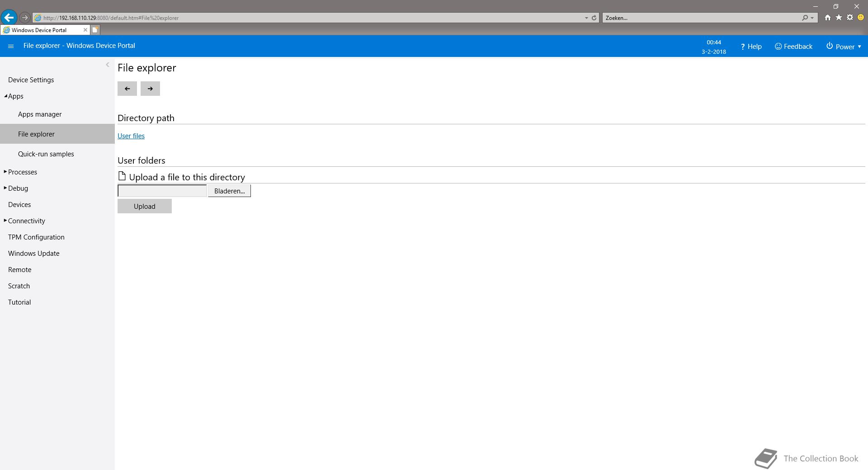Open the address bar history dropdown
The width and height of the screenshot is (868, 470).
586,18
